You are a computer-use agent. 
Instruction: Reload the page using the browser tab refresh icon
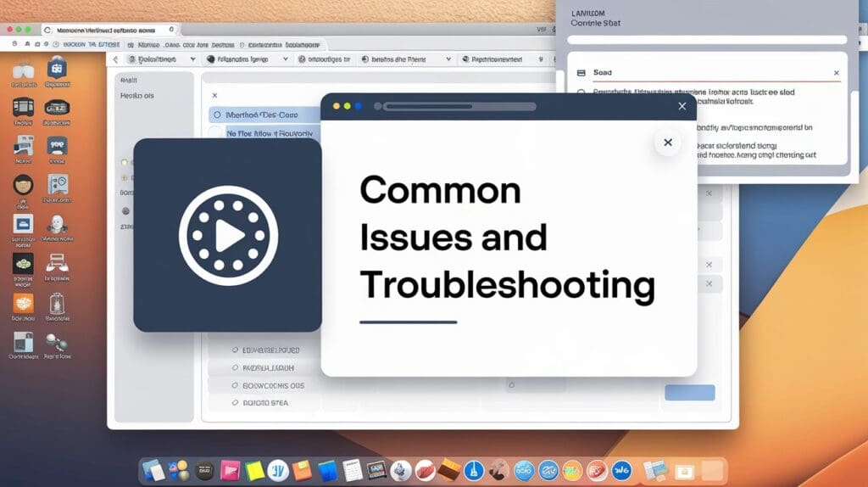coord(47,30)
